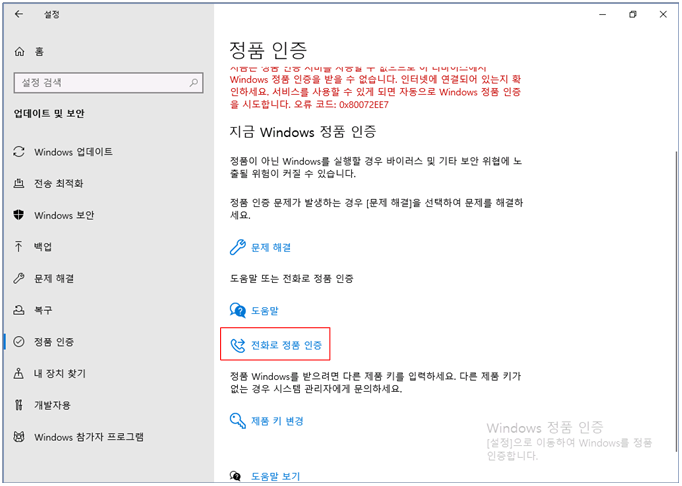Click the 도움말 보기 icon at bottom
Image resolution: width=682 pixels, height=486 pixels.
pos(235,476)
